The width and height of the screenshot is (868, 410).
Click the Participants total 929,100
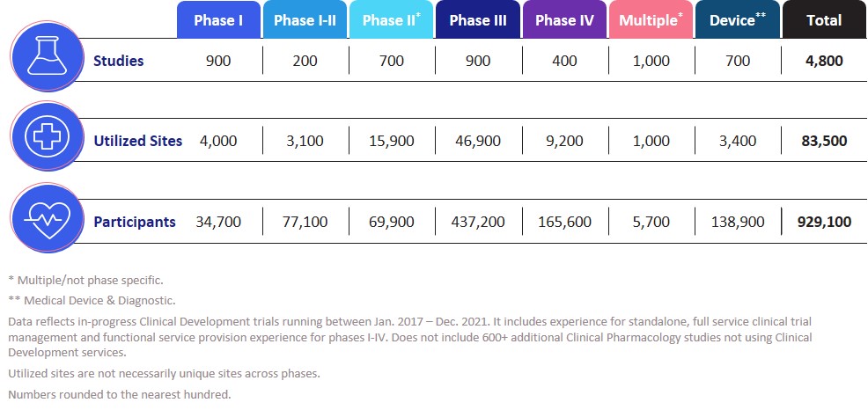[x=824, y=222]
